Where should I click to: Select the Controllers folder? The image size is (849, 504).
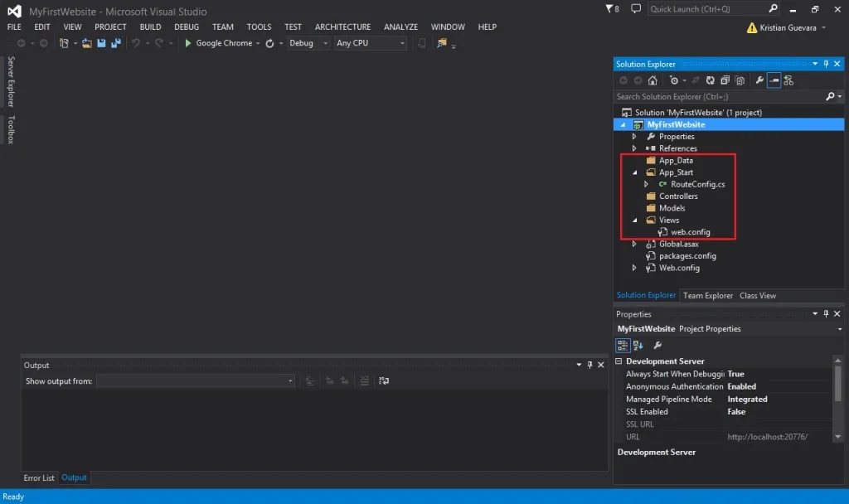[678, 196]
